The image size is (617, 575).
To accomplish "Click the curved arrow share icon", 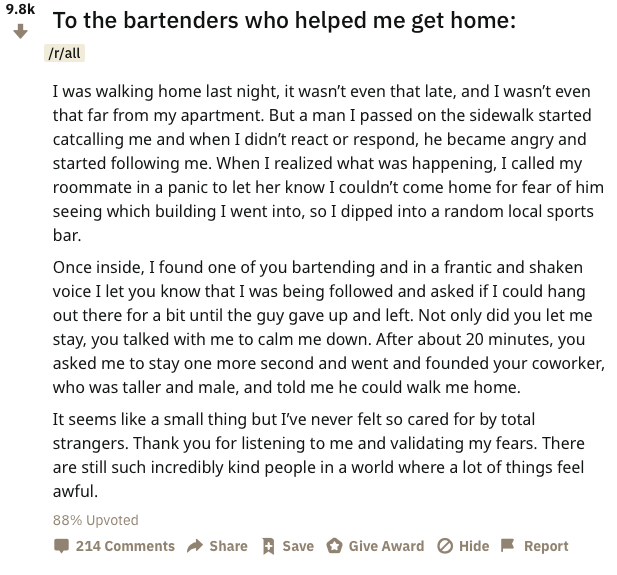I will tap(195, 546).
